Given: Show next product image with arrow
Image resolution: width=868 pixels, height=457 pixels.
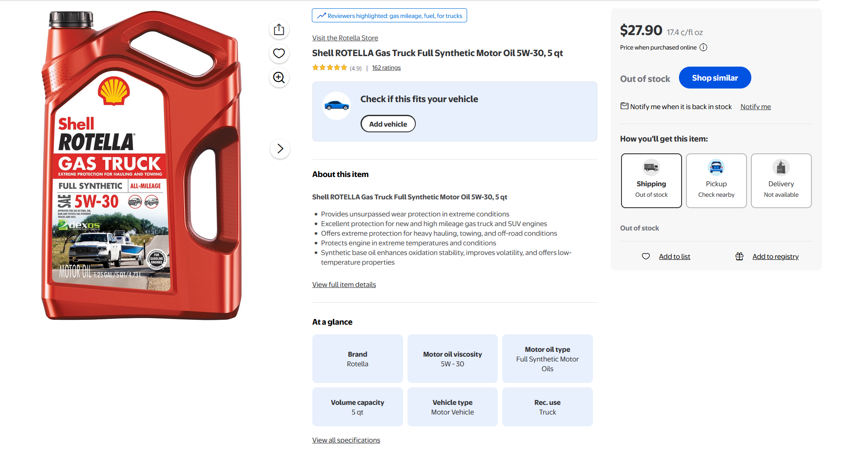Looking at the screenshot, I should tap(280, 149).
